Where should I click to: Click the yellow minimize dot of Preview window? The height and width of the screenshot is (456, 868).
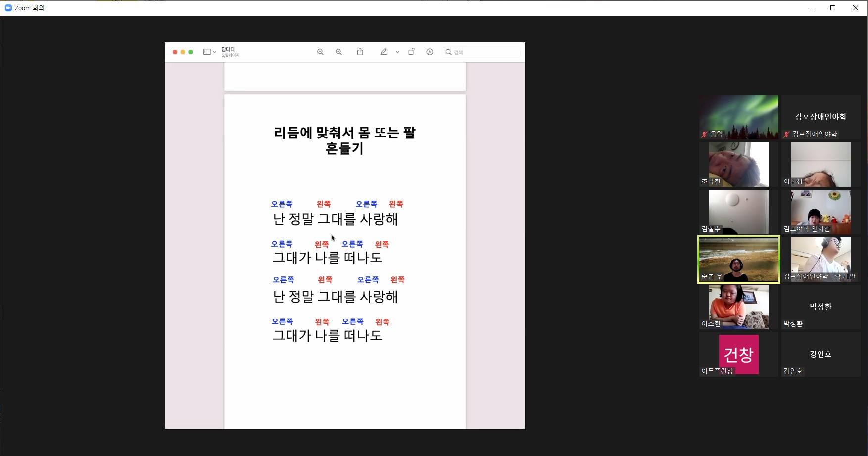183,52
